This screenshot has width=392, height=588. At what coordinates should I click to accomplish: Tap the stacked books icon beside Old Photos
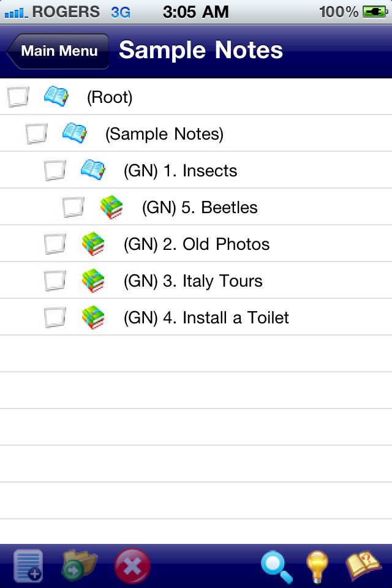[x=92, y=244]
